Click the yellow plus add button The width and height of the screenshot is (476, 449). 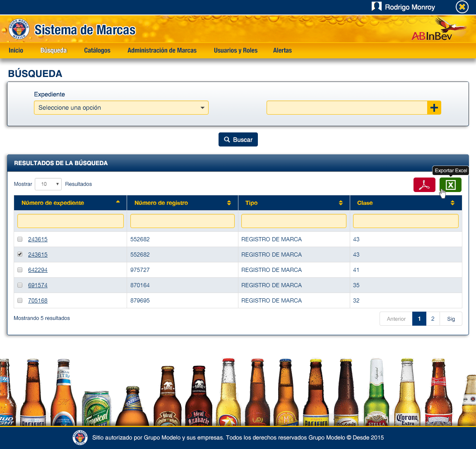click(434, 108)
